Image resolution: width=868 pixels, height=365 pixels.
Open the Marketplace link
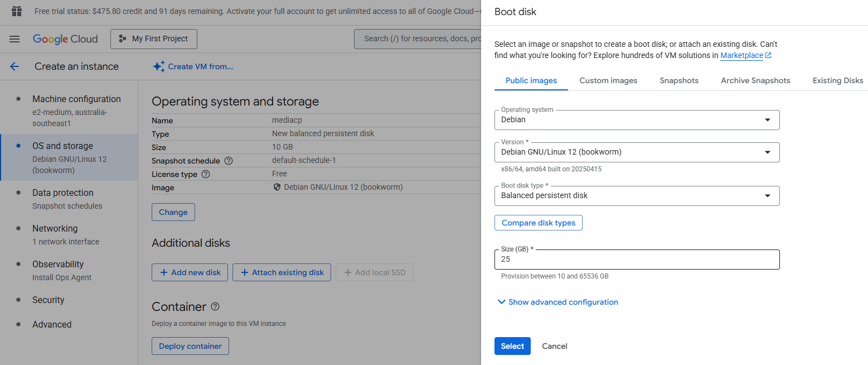[741, 55]
